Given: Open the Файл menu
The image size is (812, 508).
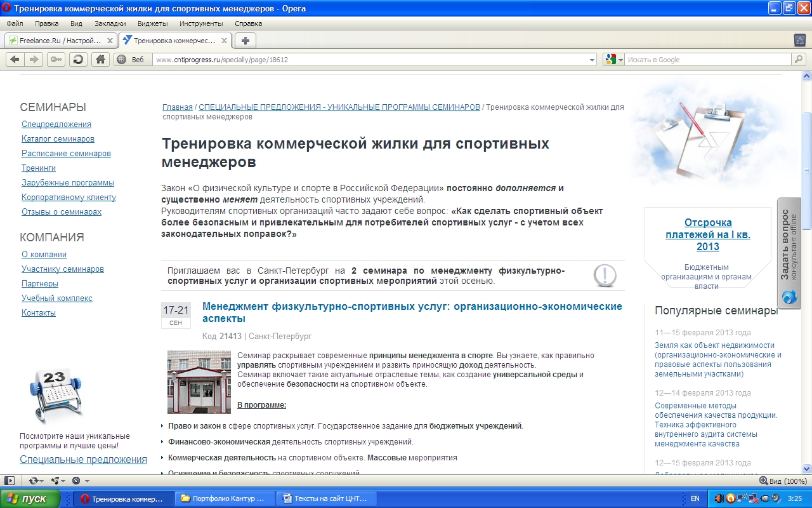Looking at the screenshot, I should point(15,23).
